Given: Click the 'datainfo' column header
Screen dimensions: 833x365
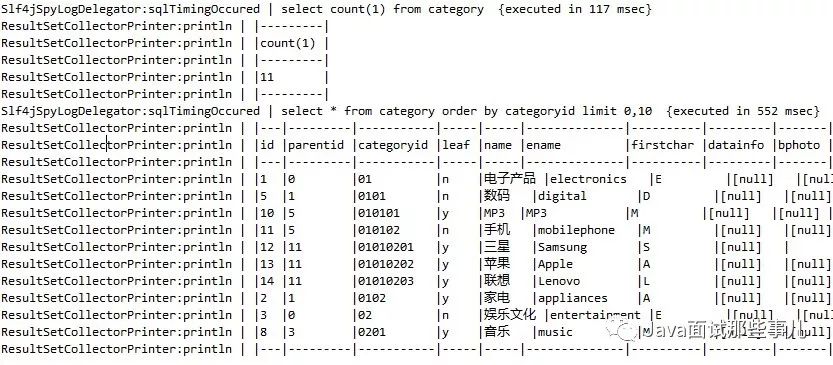Looking at the screenshot, I should tap(736, 145).
